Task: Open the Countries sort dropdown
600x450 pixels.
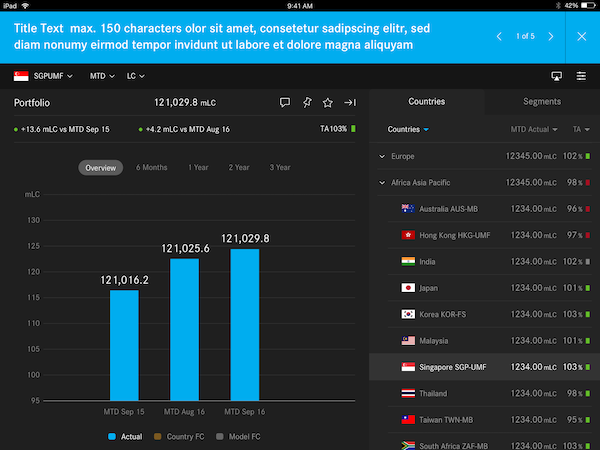Action: point(408,129)
